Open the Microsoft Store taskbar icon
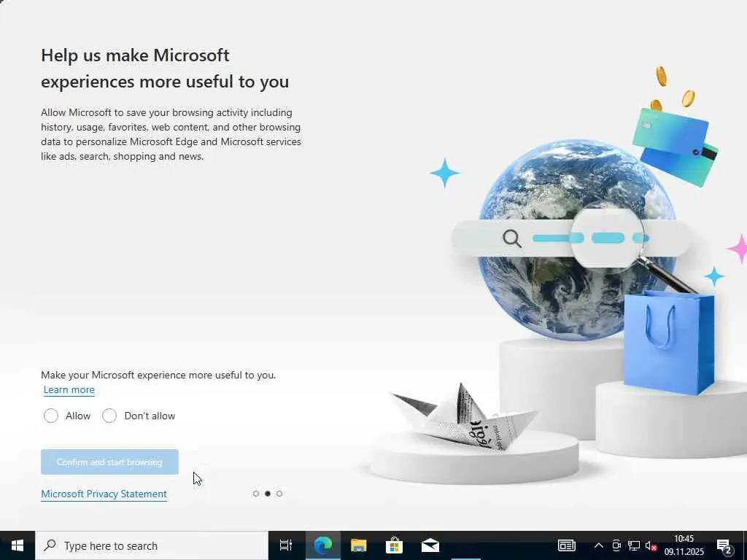 click(395, 545)
